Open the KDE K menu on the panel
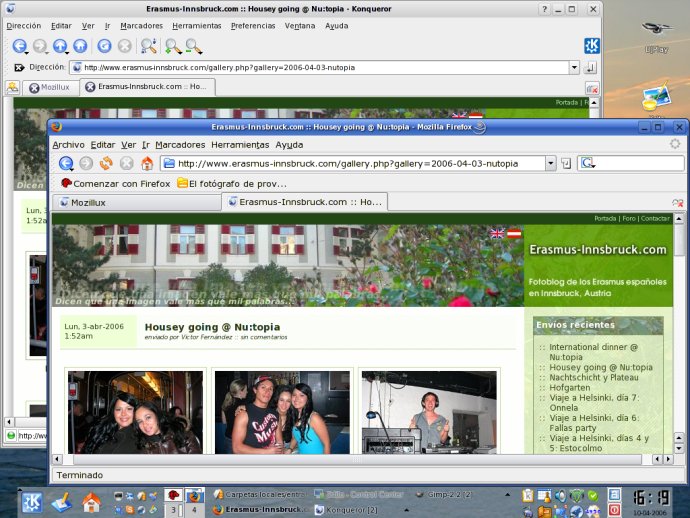Viewport: 690px width, 518px height. [x=32, y=503]
